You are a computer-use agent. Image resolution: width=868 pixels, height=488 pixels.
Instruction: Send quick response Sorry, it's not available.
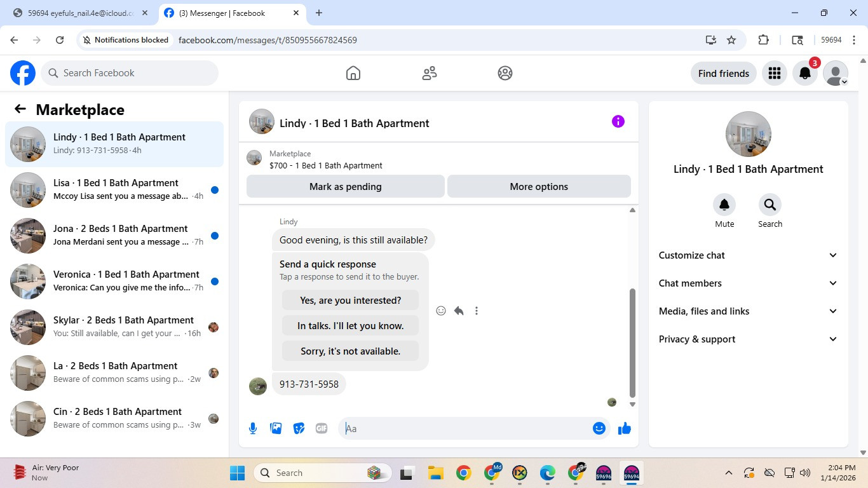click(351, 351)
